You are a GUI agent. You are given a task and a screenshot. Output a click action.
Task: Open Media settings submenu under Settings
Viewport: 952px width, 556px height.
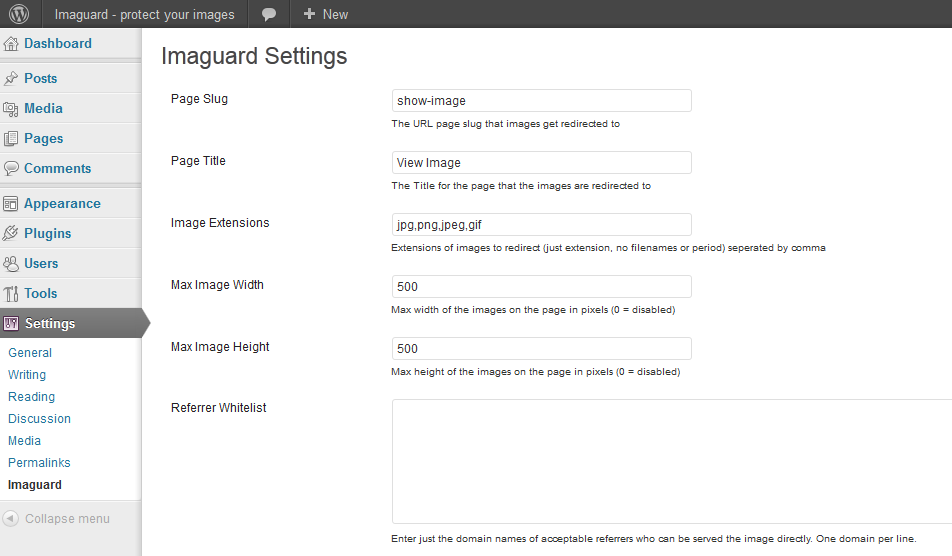tap(24, 441)
